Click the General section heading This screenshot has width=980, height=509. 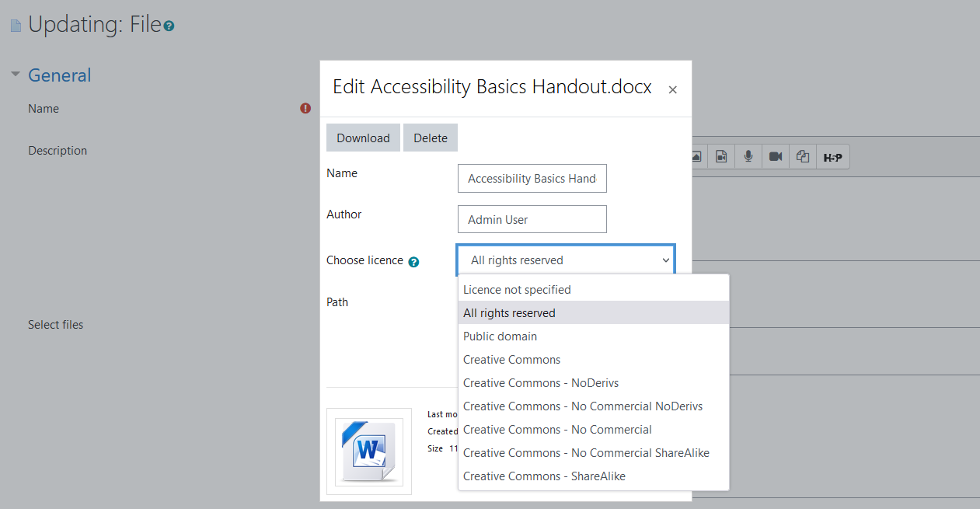pos(60,75)
